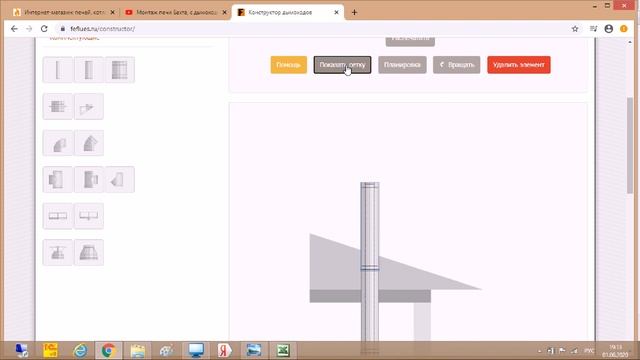
Task: Click the orange Помощь button
Action: coord(289,65)
